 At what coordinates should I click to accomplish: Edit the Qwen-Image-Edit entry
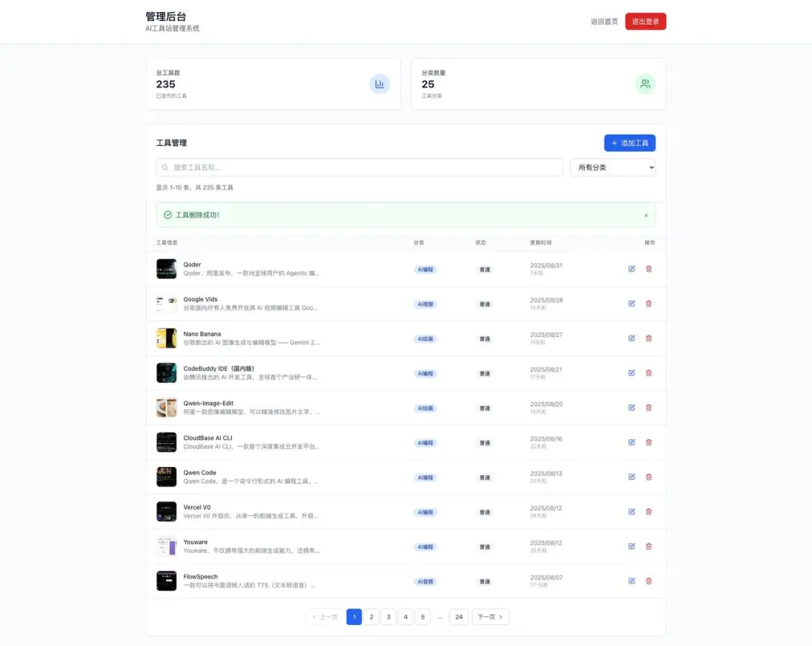[632, 408]
